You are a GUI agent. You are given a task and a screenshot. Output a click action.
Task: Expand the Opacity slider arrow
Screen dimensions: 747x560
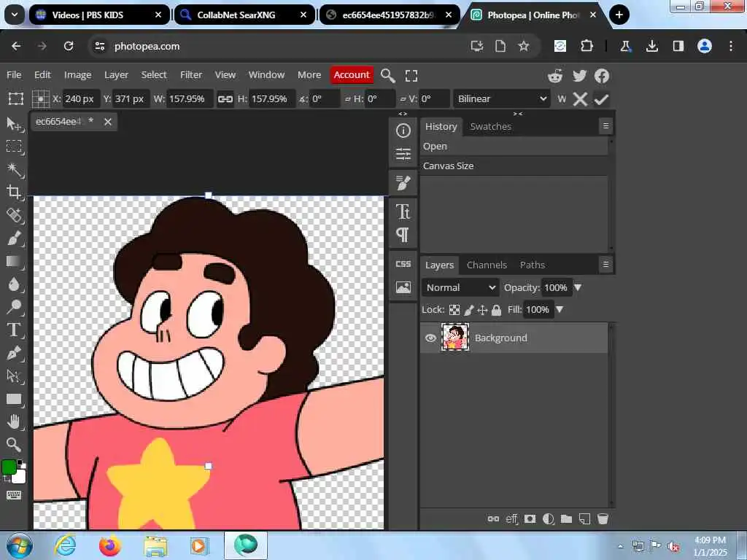point(578,287)
